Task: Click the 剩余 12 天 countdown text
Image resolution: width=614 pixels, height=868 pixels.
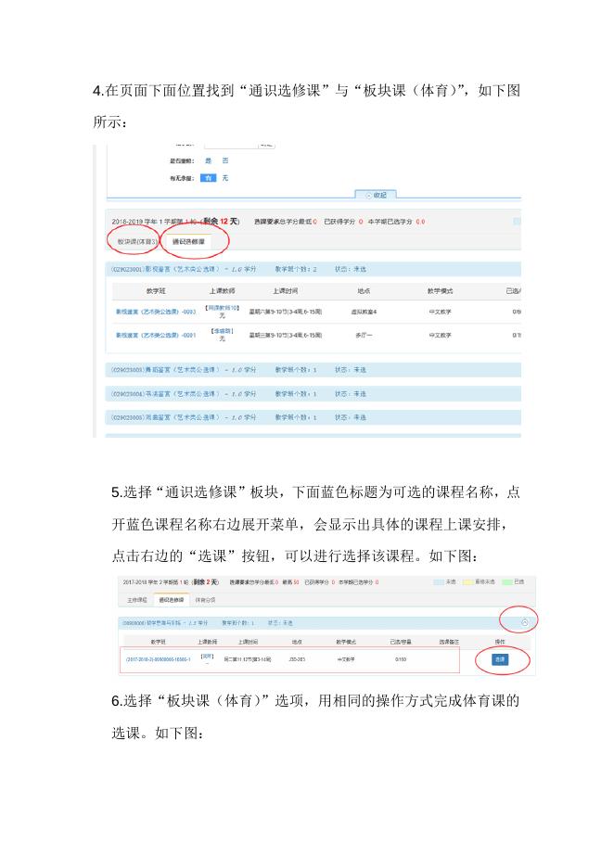Action: point(221,222)
